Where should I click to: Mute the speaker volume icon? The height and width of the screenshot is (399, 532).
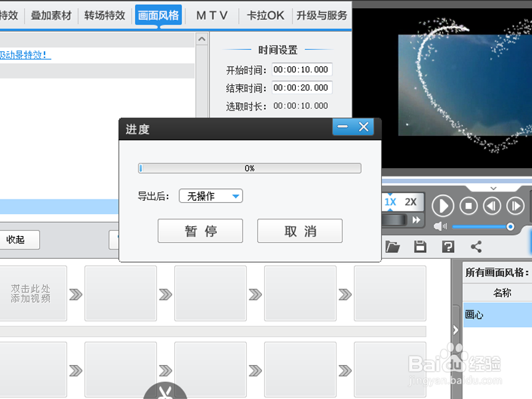click(440, 226)
